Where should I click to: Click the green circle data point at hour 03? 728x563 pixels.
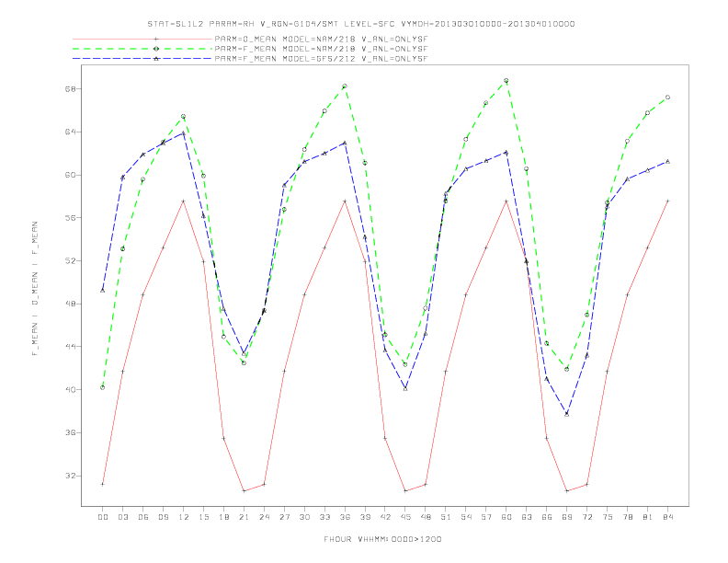pos(122,249)
